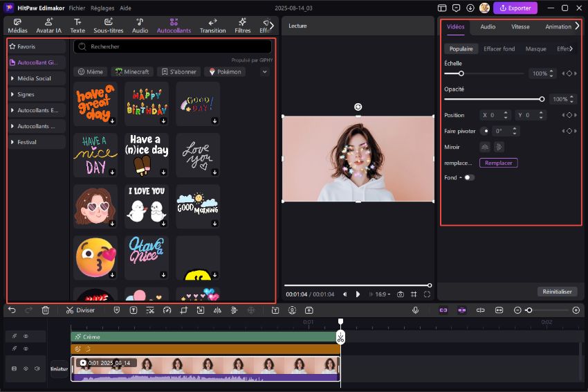Click the mirror flip icon in timeline toolbar
The height and width of the screenshot is (392, 588).
217,310
